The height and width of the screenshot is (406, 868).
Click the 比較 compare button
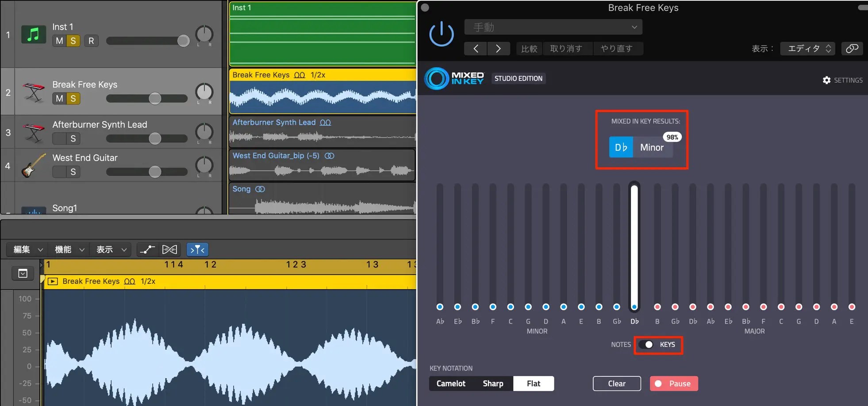529,49
